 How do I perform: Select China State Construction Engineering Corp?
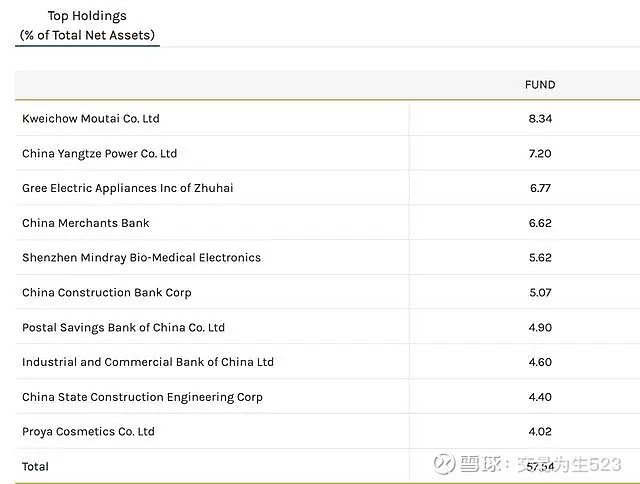(x=142, y=397)
